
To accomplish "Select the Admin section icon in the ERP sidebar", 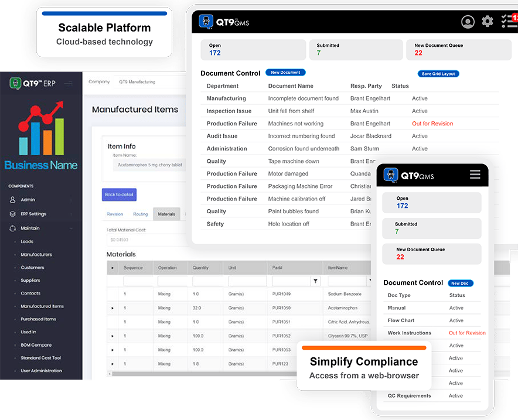I will pyautogui.click(x=13, y=201).
